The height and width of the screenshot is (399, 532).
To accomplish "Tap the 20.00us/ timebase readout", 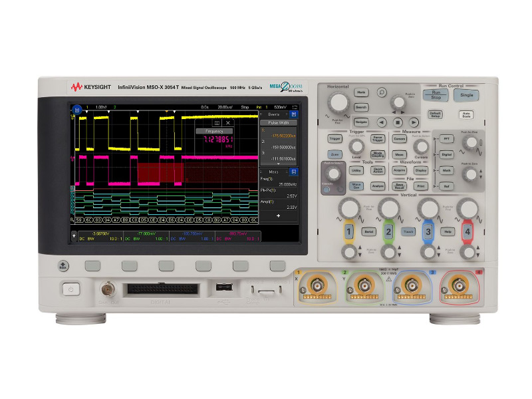I will 225,107.
